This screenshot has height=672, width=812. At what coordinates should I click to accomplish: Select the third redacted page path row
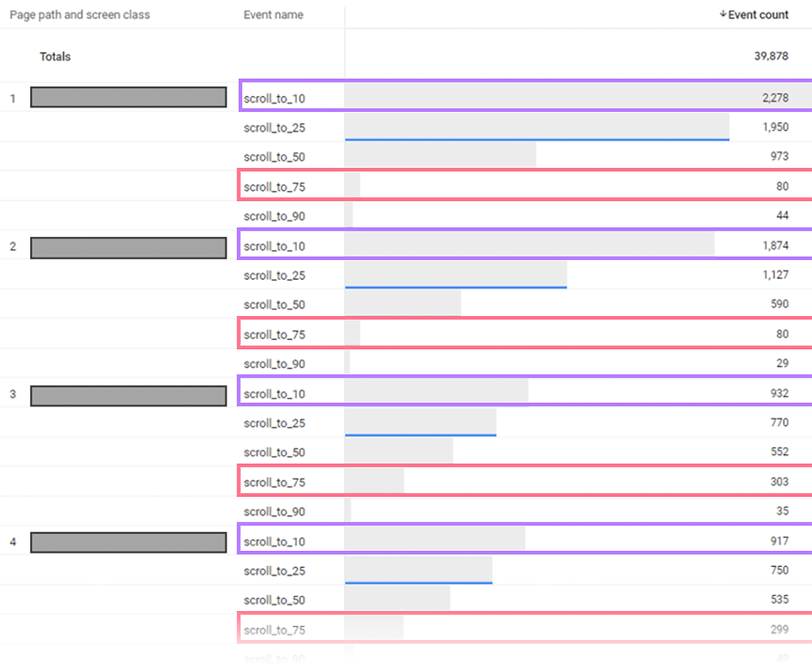(x=128, y=395)
